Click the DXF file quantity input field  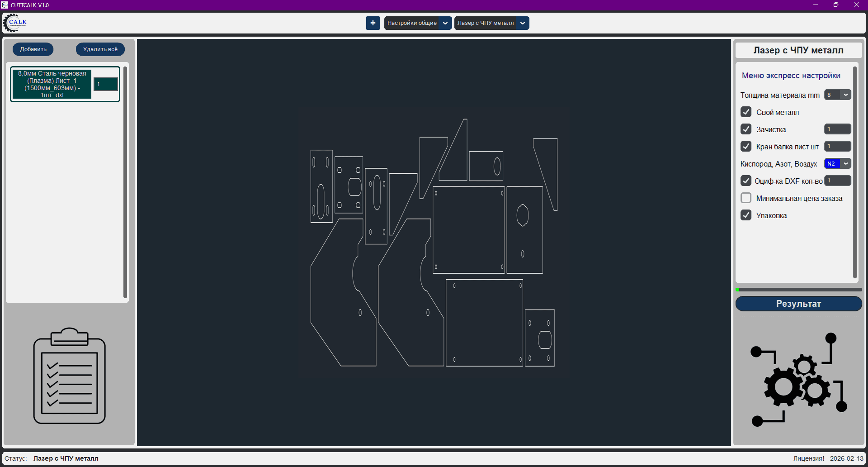106,84
